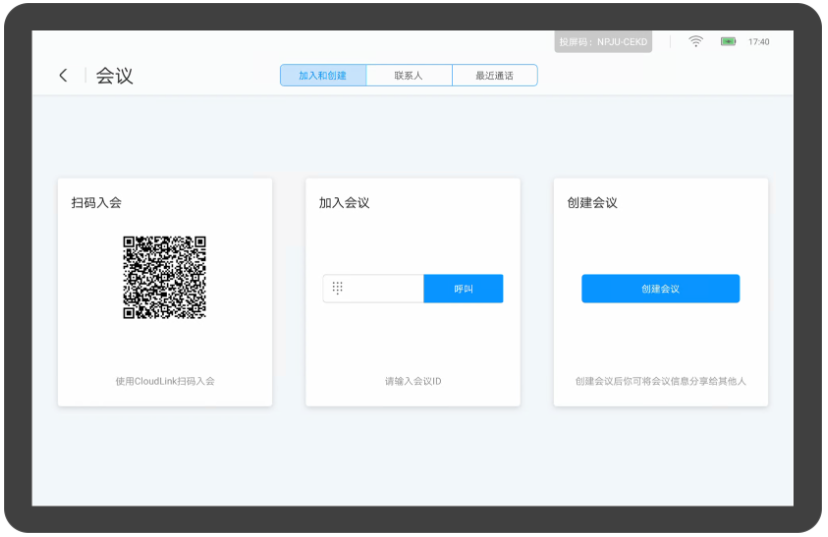The width and height of the screenshot is (828, 537).
Task: Click the blue 呼叫 button
Action: (x=463, y=288)
